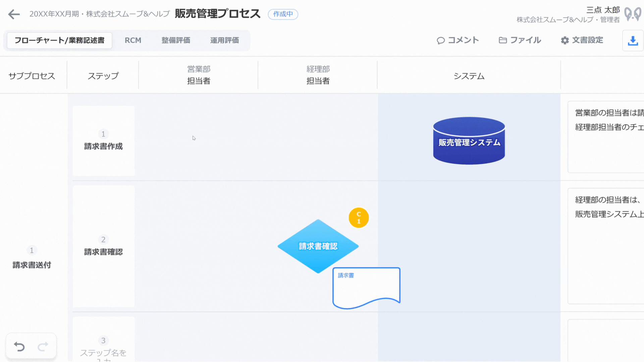Viewport: 644px width, 362px height.
Task: Click the 作成中 status badge
Action: coord(283,14)
